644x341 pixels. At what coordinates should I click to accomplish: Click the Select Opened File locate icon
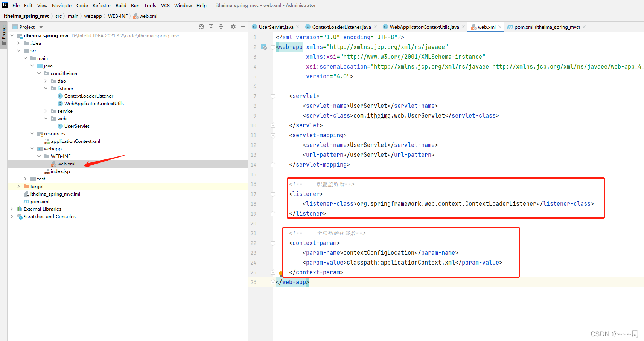tap(201, 27)
